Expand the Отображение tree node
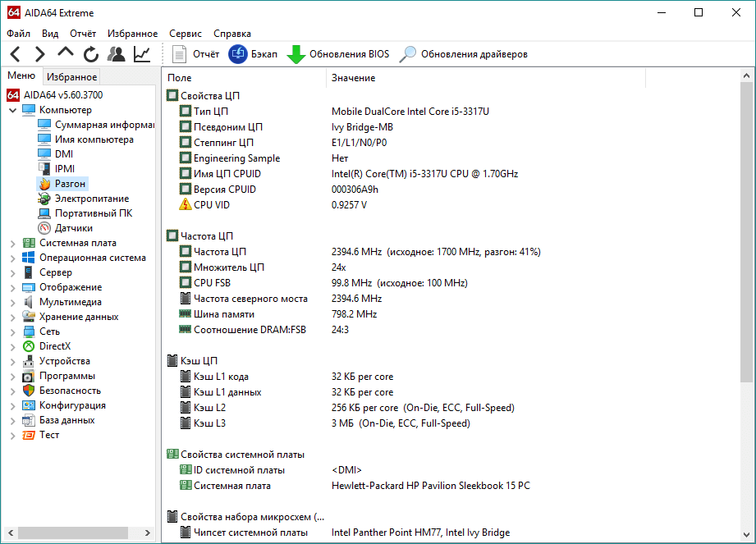This screenshot has height=544, width=756. click(13, 288)
